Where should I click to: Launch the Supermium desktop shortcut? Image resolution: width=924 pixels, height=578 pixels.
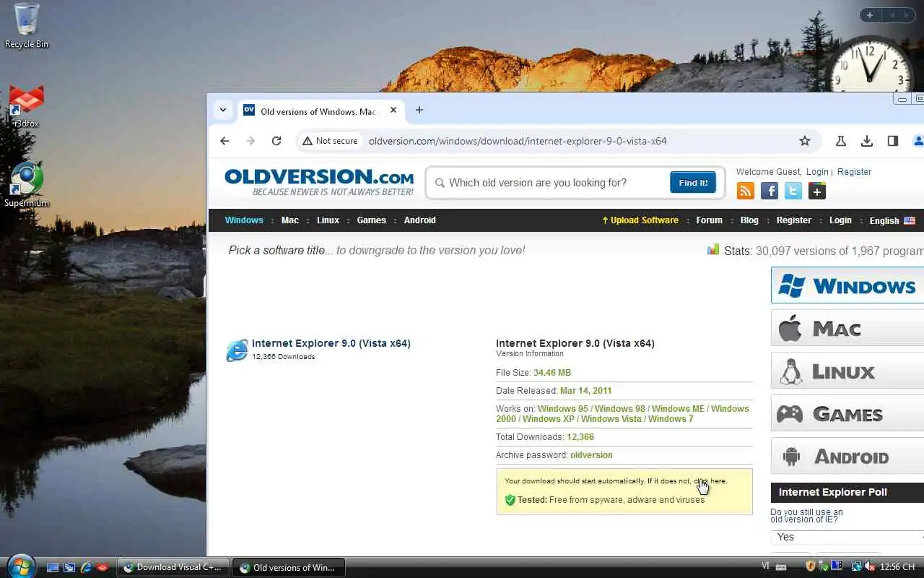tap(27, 185)
